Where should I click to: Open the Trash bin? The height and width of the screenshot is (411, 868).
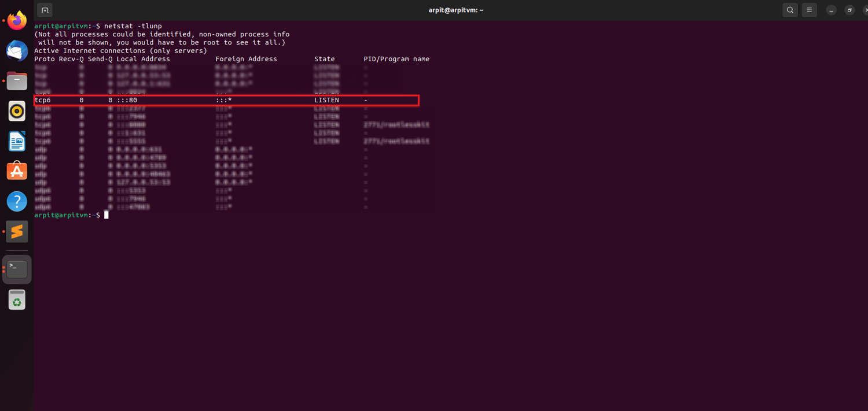coord(17,299)
